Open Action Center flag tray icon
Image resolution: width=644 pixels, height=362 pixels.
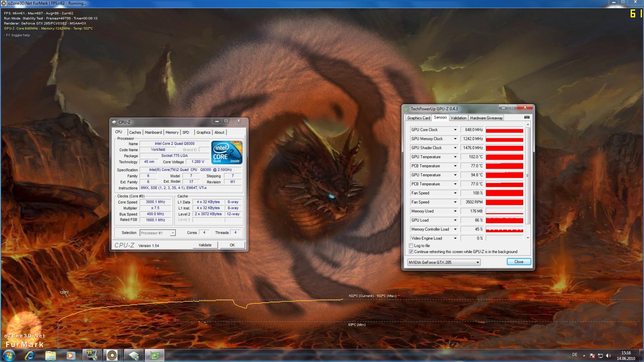coord(592,356)
